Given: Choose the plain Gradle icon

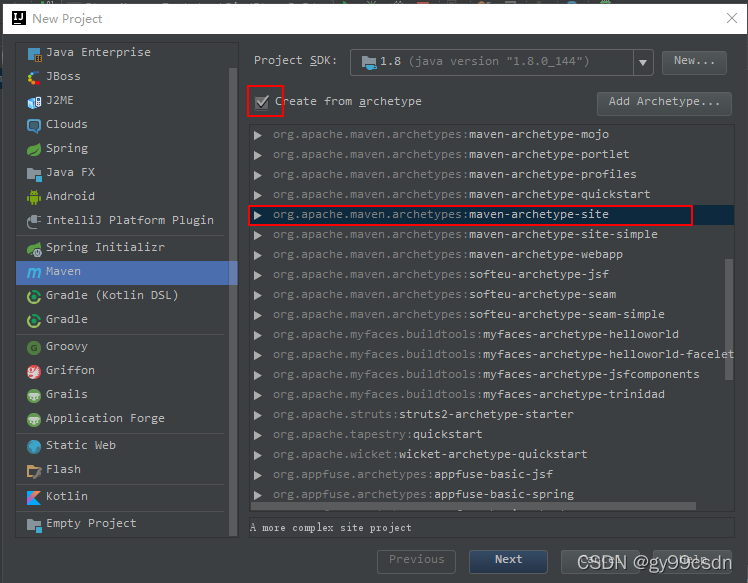Looking at the screenshot, I should [x=34, y=320].
